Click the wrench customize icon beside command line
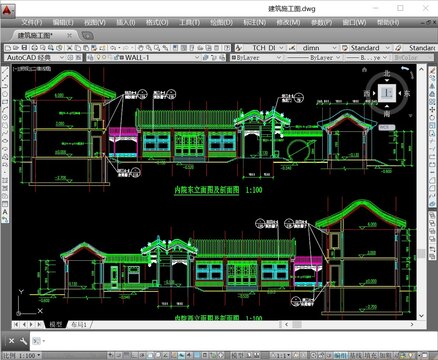This screenshot has width=438, height=360. coord(23,341)
